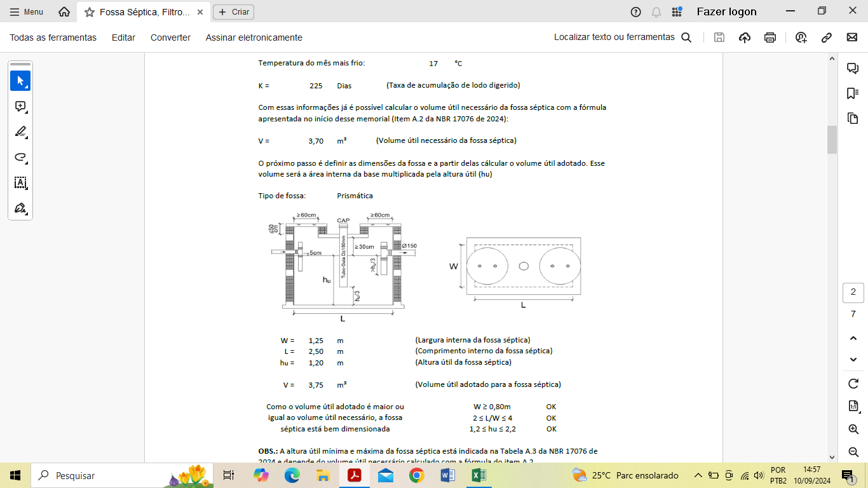This screenshot has height=488, width=868.
Task: Print the document
Action: (x=770, y=37)
